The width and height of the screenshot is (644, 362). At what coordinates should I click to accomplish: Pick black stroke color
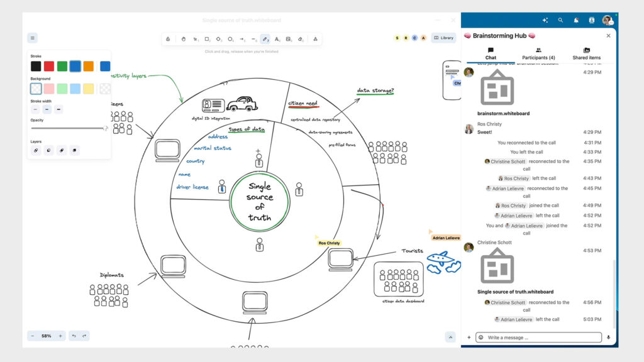(x=36, y=66)
